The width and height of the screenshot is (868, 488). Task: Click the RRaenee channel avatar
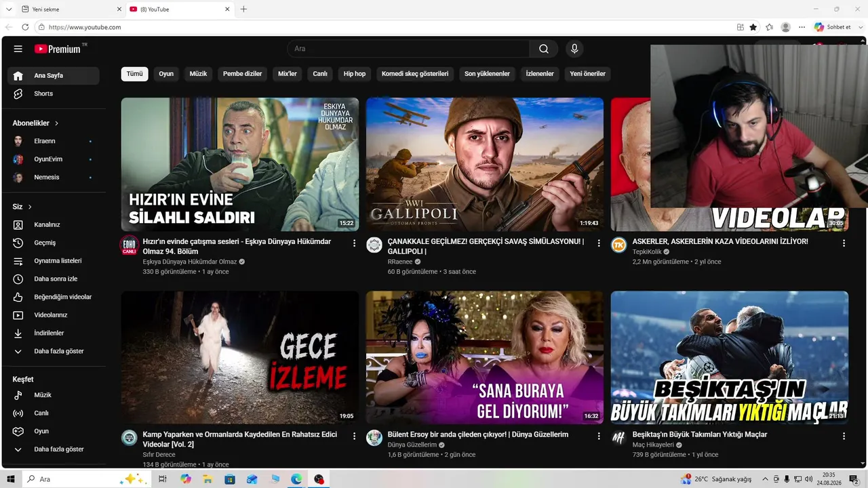(374, 245)
